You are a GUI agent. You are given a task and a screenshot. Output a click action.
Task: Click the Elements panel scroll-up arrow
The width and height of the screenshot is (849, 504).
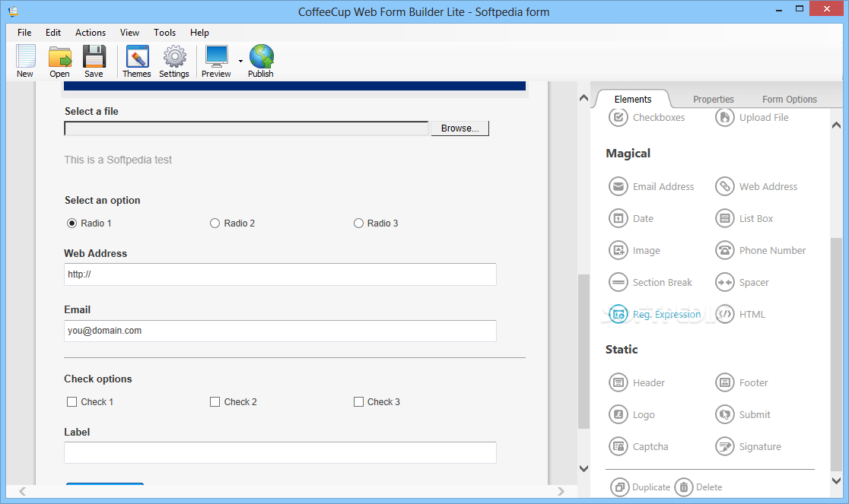837,125
